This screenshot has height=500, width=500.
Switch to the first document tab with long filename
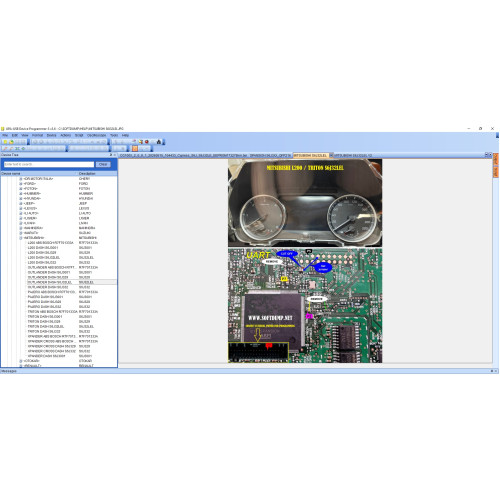click(x=183, y=156)
